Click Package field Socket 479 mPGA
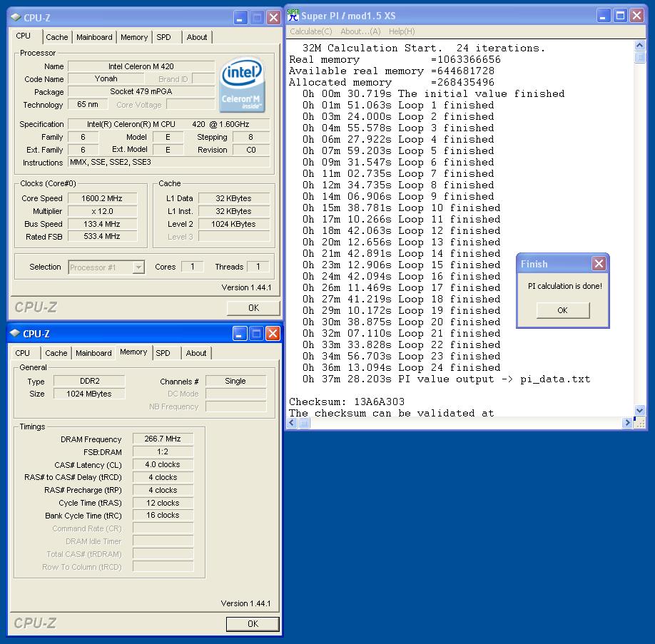Screen dimensions: 655x644 pos(141,91)
